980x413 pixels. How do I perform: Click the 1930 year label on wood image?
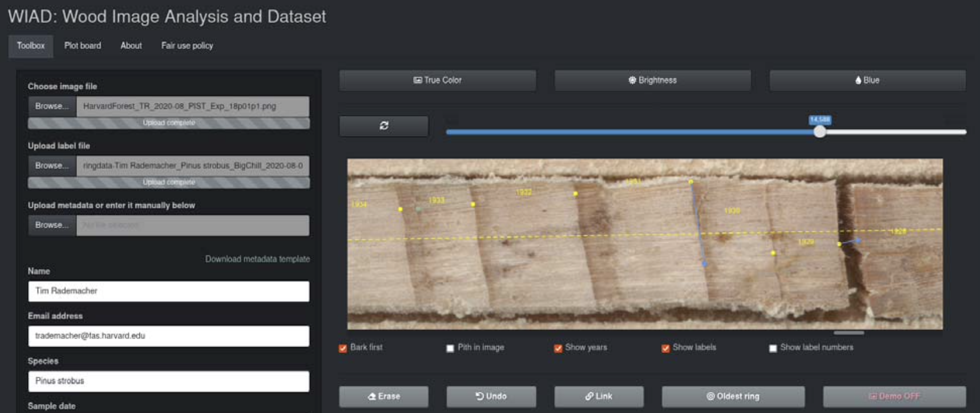tap(732, 211)
